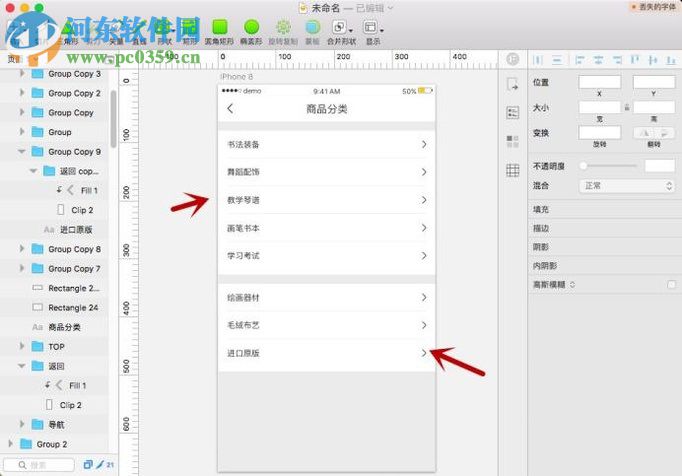
Task: Click the lock icon between width and height
Action: pyautogui.click(x=627, y=107)
